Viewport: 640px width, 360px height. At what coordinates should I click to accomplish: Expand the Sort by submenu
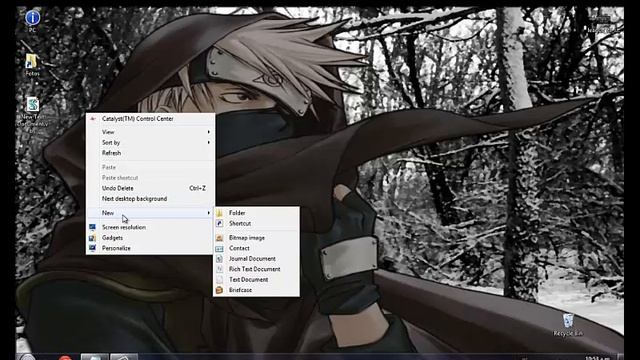pyautogui.click(x=150, y=142)
